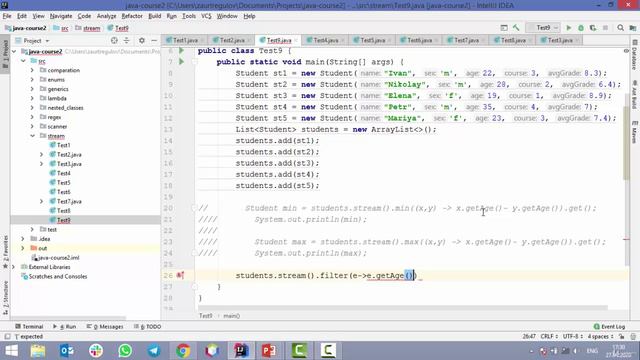640x360 pixels.
Task: Open the VCS menu
Action: pyautogui.click(x=206, y=16)
